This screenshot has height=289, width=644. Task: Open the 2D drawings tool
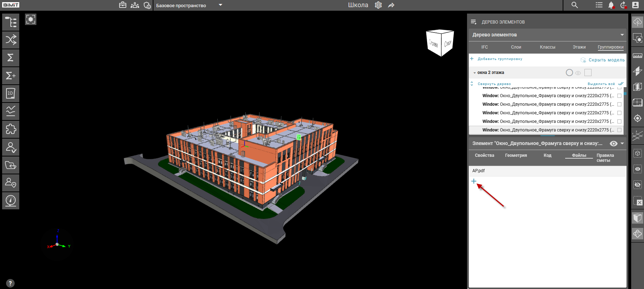click(x=11, y=93)
